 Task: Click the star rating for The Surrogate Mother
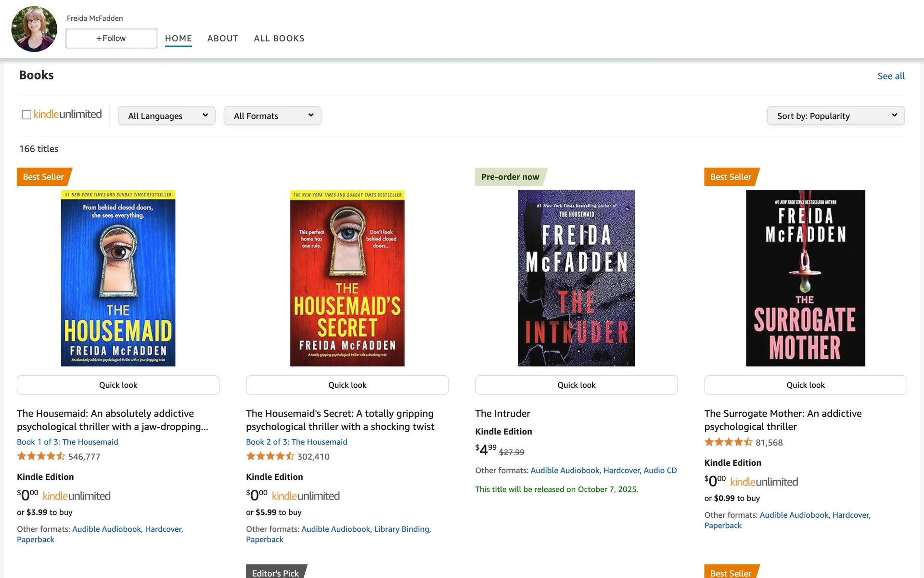pos(728,442)
